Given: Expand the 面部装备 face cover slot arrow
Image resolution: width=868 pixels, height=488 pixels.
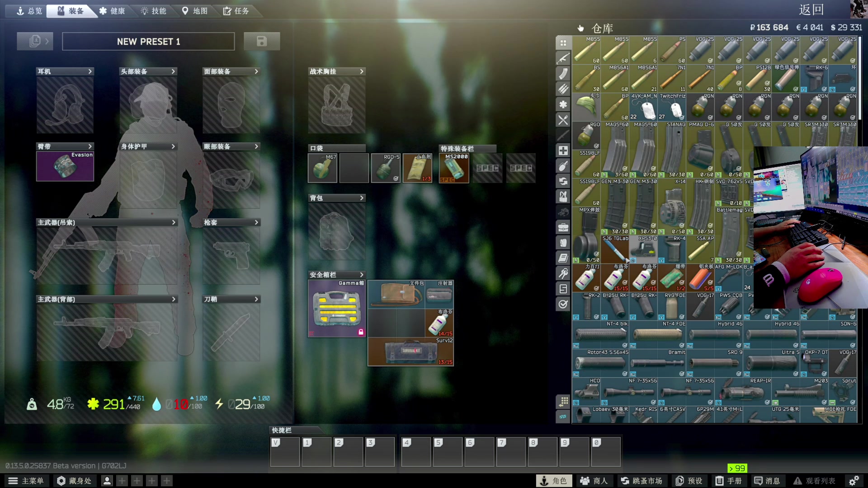Looking at the screenshot, I should [x=256, y=71].
